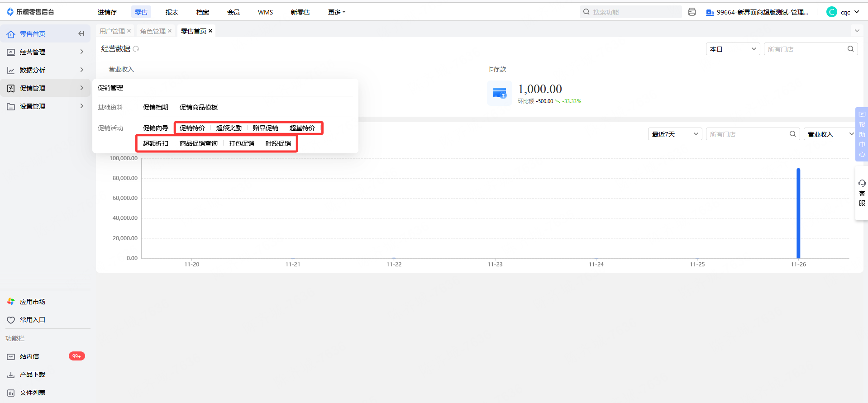Open 促销商品模板 link

[199, 107]
